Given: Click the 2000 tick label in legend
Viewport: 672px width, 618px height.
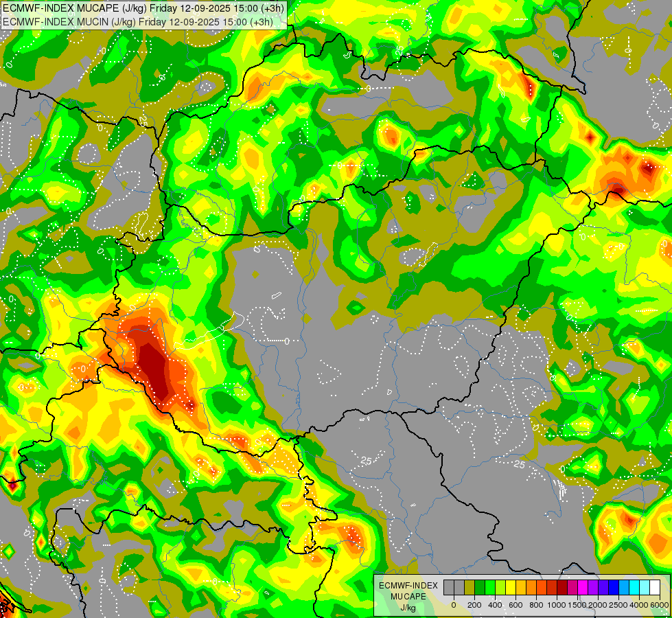Looking at the screenshot, I should click(x=598, y=605).
